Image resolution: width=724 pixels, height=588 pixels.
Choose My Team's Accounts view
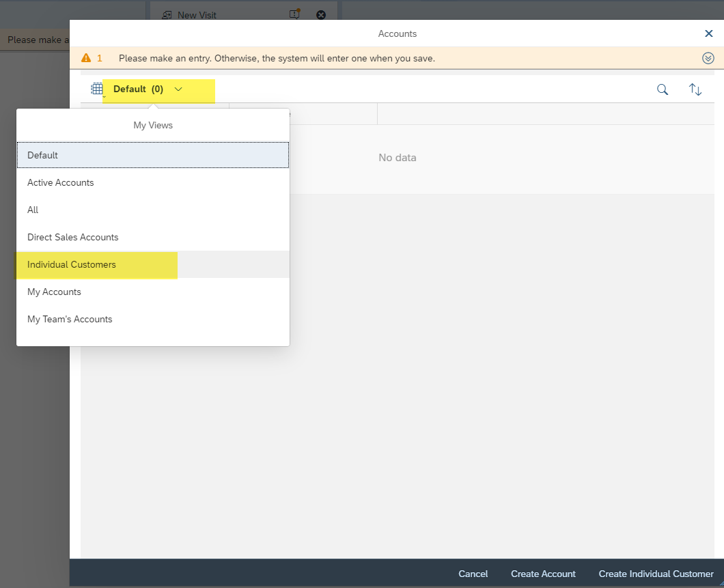[x=153, y=319]
